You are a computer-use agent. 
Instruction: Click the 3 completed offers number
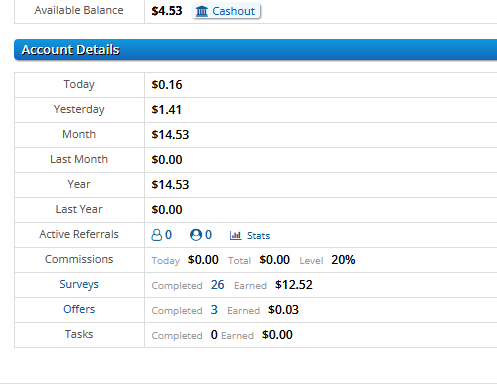[x=214, y=310]
